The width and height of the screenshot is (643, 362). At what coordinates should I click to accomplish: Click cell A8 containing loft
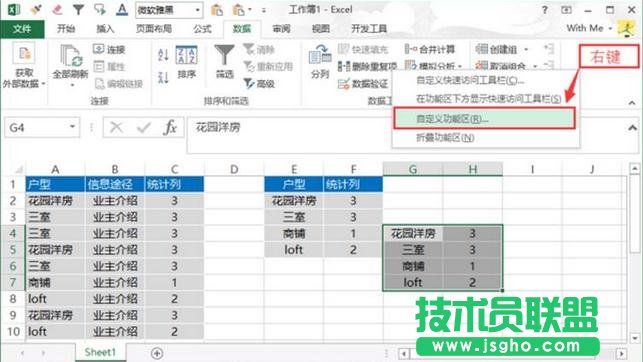pyautogui.click(x=55, y=299)
